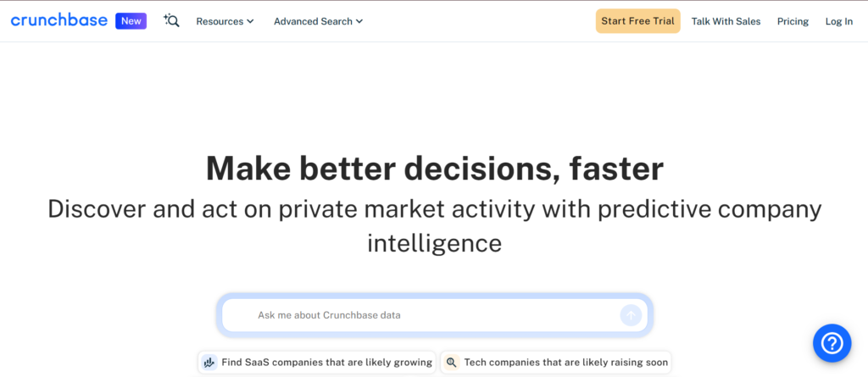Click the chevron next to Advanced Search
868x377 pixels.
pyautogui.click(x=359, y=22)
